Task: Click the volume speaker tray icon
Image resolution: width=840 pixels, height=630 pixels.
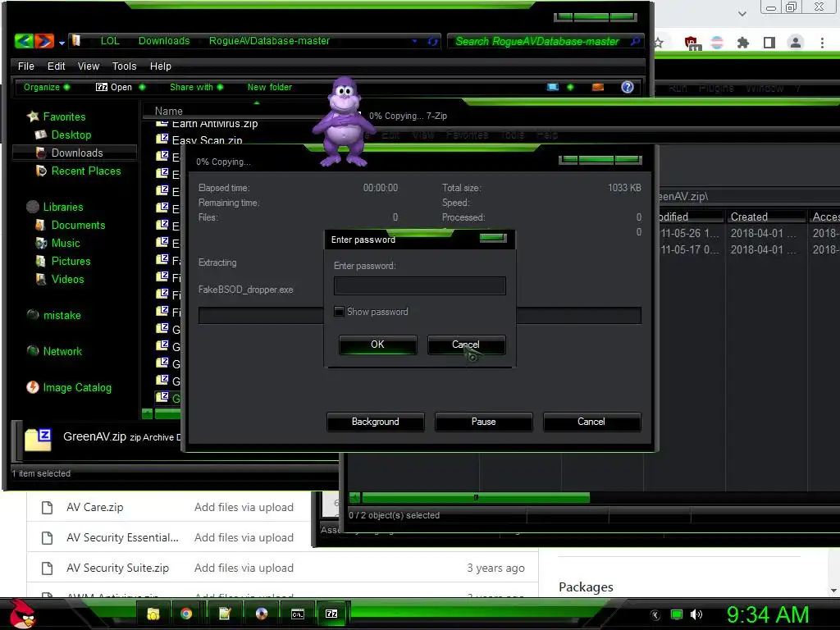Action: tap(696, 614)
